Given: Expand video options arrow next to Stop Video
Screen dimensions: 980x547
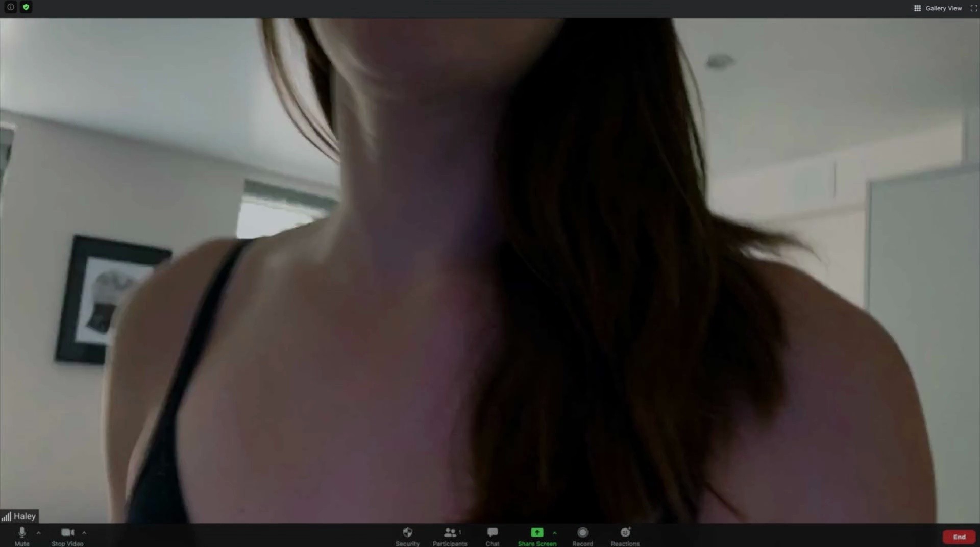Looking at the screenshot, I should [x=84, y=533].
